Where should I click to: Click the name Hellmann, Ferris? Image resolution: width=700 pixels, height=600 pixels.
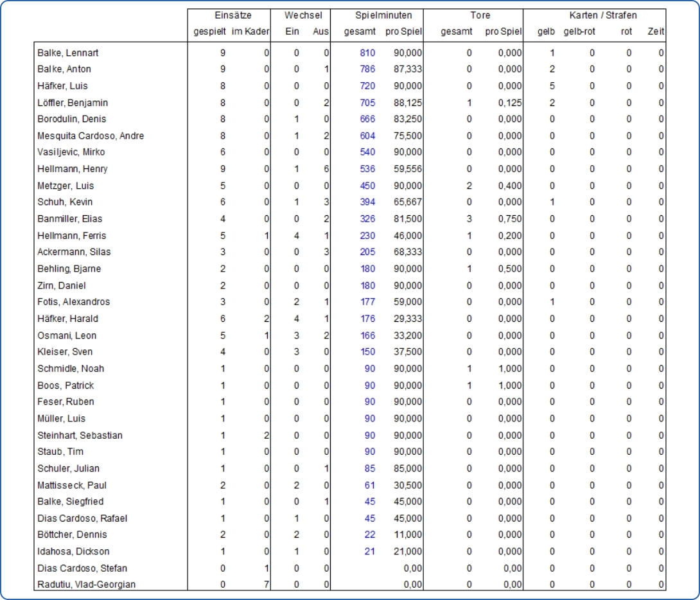tap(72, 236)
